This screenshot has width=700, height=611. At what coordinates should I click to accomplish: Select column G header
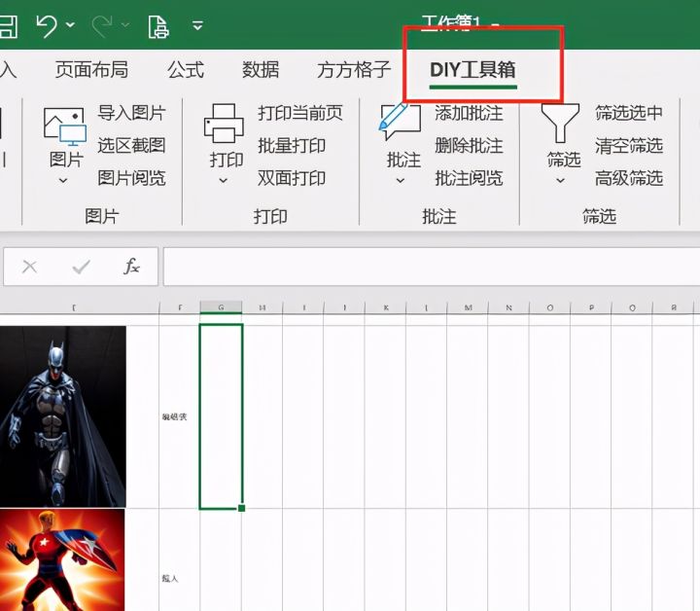tap(221, 307)
